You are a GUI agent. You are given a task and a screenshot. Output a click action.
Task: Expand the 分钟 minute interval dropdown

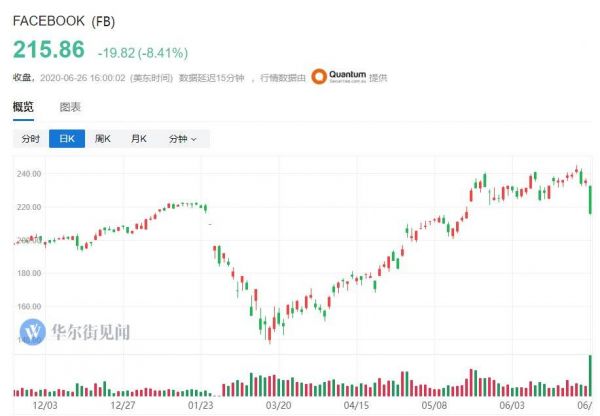point(182,139)
